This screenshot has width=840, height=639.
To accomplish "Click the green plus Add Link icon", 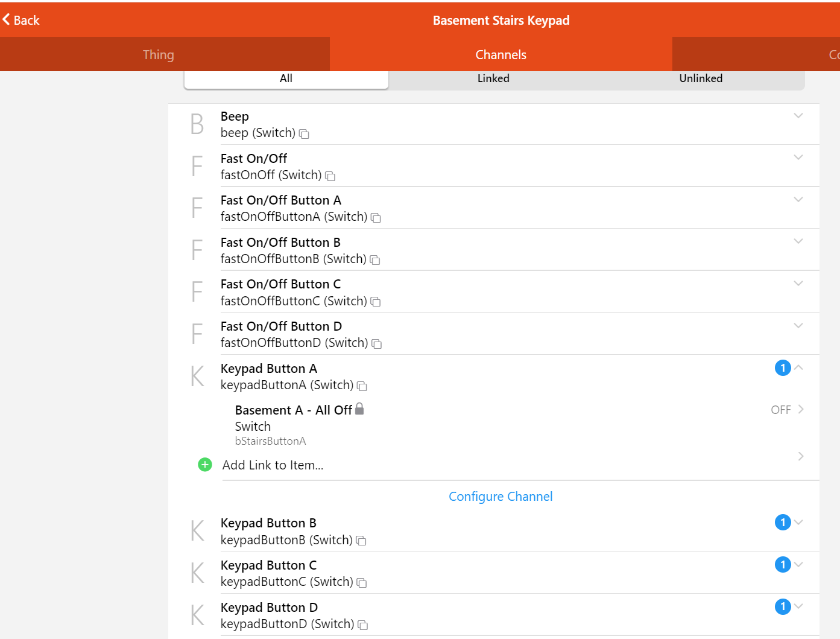I will click(205, 465).
